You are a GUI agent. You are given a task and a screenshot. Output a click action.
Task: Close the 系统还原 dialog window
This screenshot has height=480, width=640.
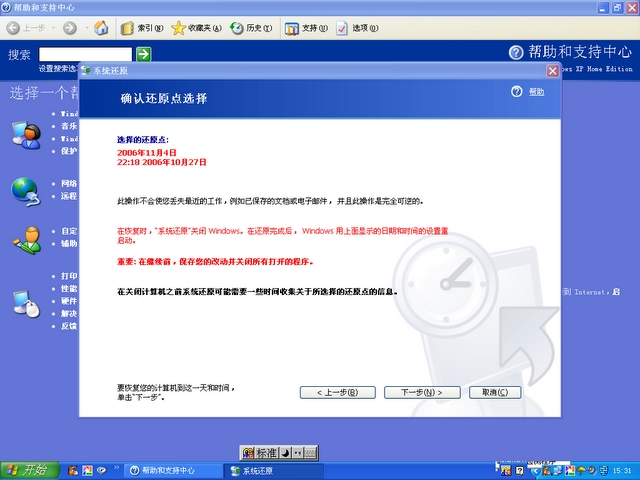pyautogui.click(x=553, y=71)
